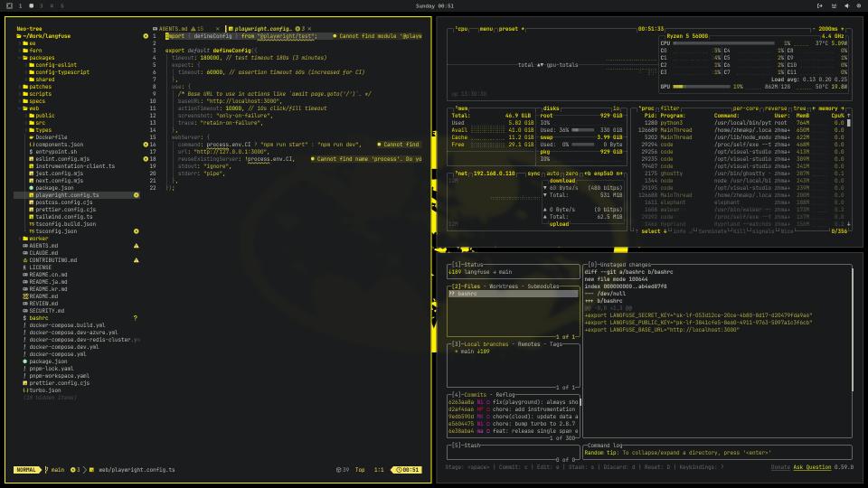This screenshot has height=488, width=868.
Task: Collapse the packages folder
Action: pyautogui.click(x=38, y=58)
